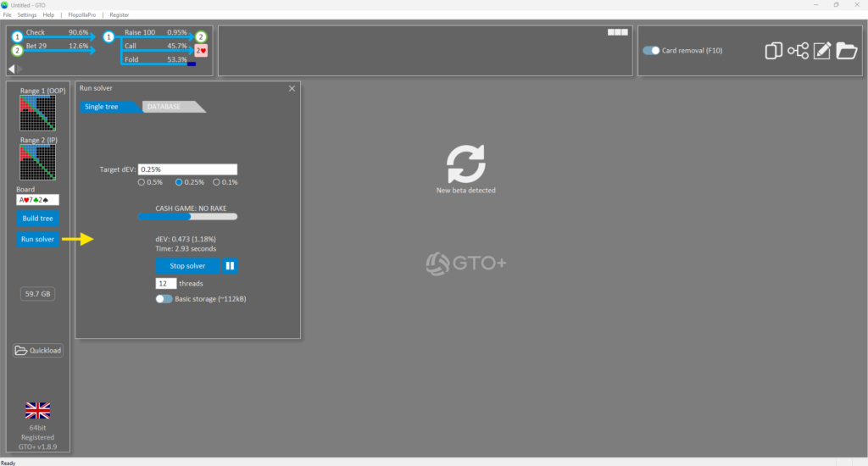Open file via top-right folder icon
868x466 pixels.
tap(847, 50)
